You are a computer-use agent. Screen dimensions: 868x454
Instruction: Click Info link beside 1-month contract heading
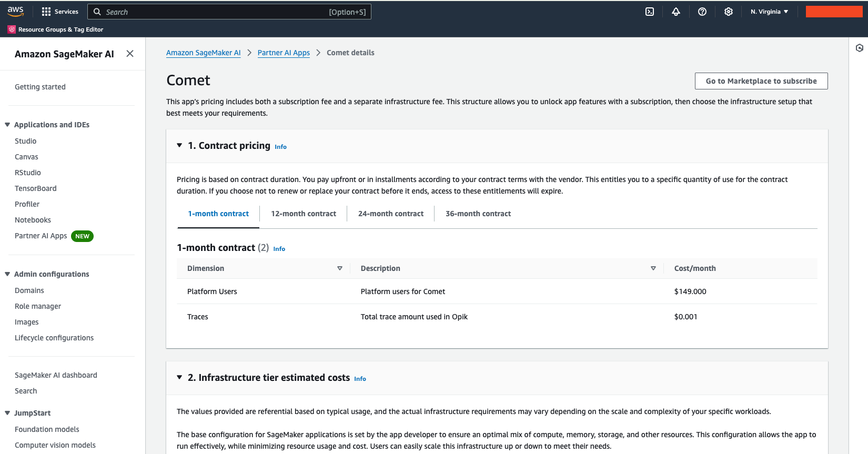coord(279,249)
